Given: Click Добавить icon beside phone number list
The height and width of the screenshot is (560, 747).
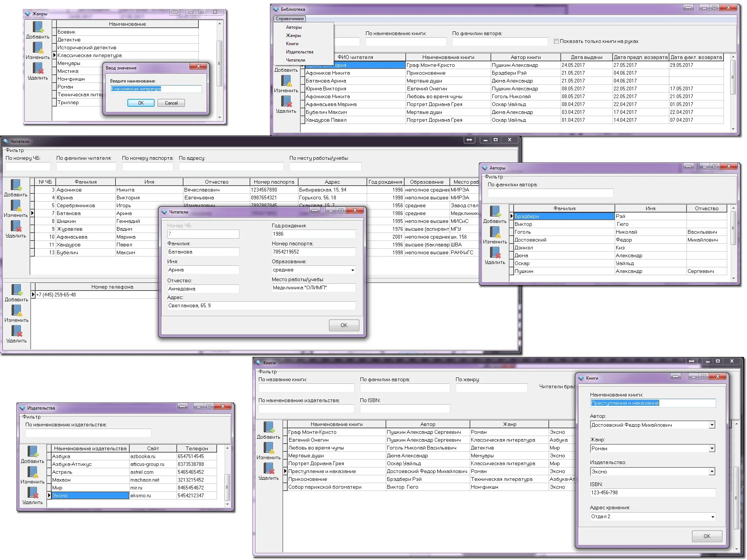Looking at the screenshot, I should pos(16,290).
